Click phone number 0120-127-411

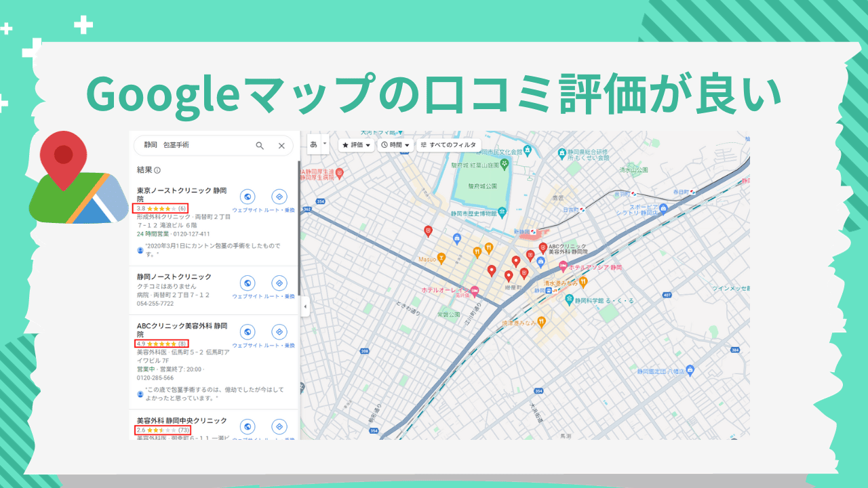(191, 234)
